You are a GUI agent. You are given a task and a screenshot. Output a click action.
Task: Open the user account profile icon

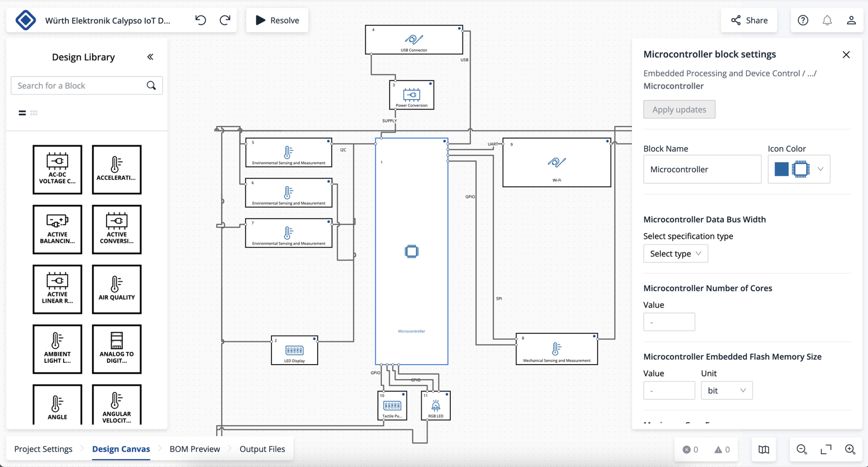pos(851,20)
